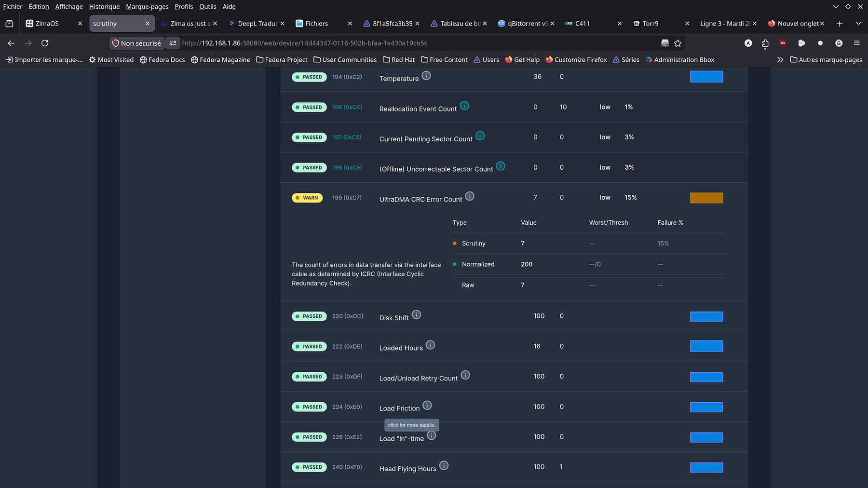The width and height of the screenshot is (868, 488).
Task: Bookmark this page with the star icon
Action: [678, 43]
